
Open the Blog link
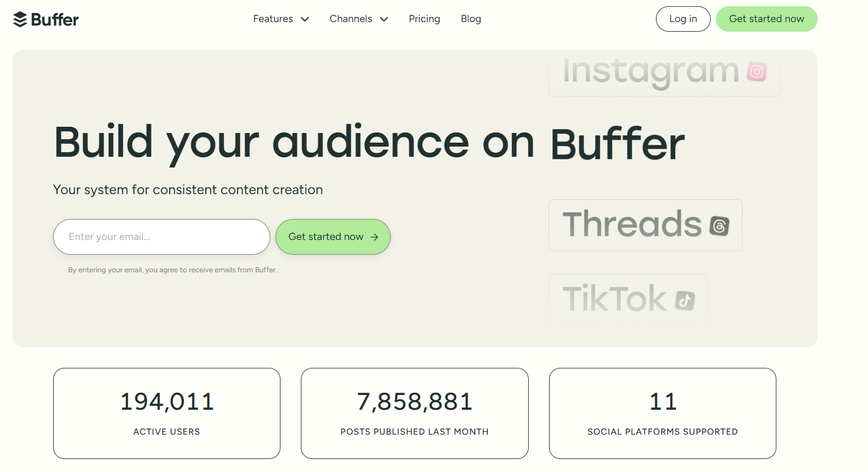[471, 19]
